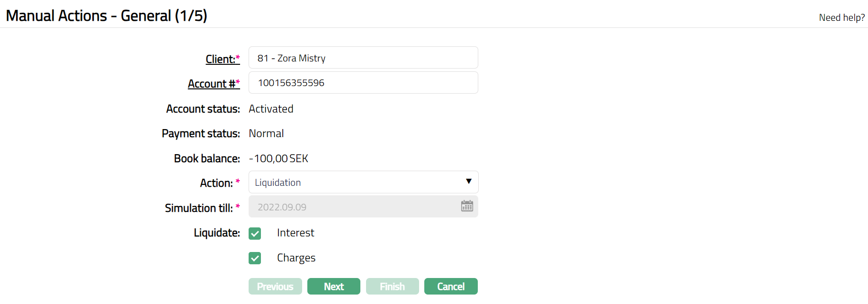Click the Client field with Zora Mistry
Viewport: 868px width, 304px height.
pos(363,58)
